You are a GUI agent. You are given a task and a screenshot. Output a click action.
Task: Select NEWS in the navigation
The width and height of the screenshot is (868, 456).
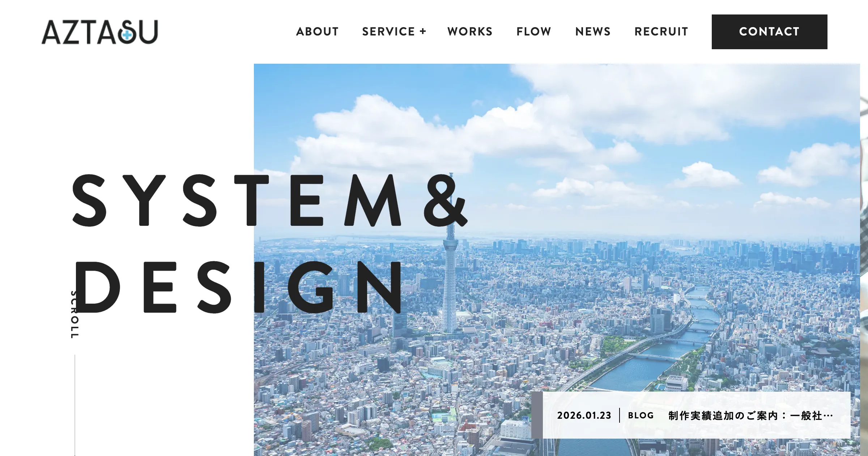tap(593, 31)
